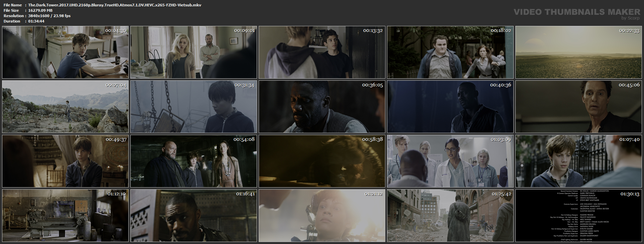The image size is (644, 244).
Task: Select the thumbnail timestamped 00:18:02
Action: point(450,52)
